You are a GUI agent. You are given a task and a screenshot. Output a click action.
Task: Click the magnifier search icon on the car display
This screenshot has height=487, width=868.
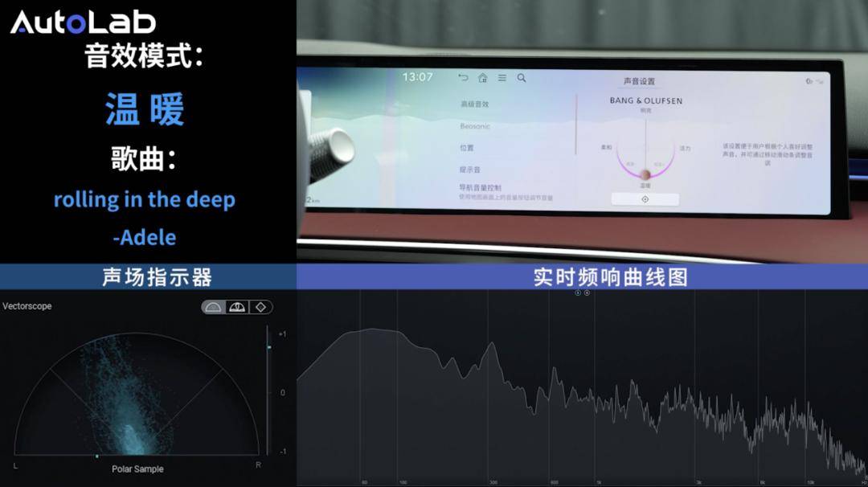point(522,78)
